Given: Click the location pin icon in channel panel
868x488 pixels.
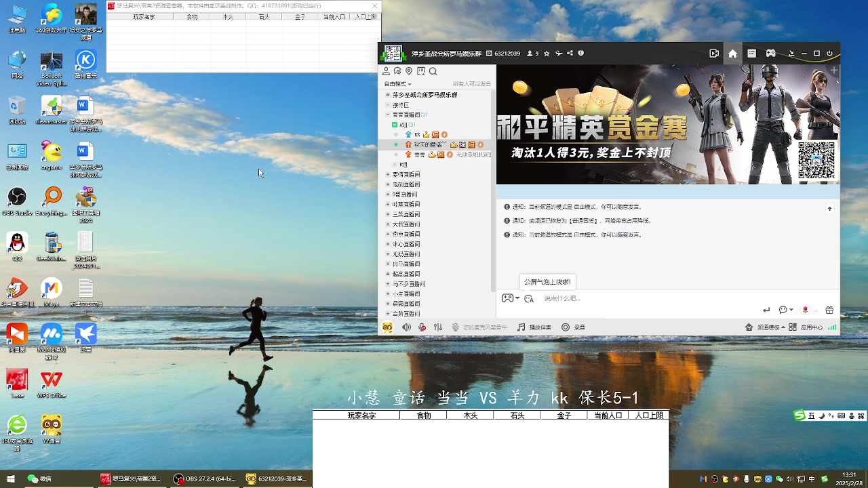Looking at the screenshot, I should pyautogui.click(x=408, y=71).
